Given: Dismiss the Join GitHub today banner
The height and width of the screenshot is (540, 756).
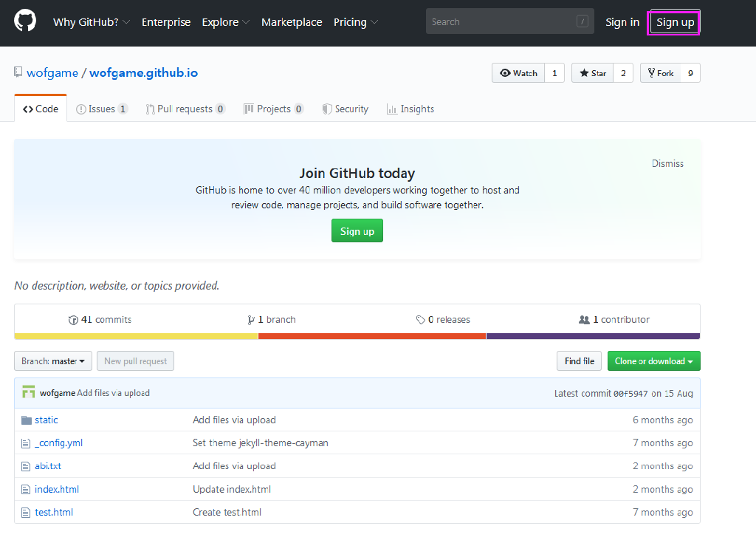Looking at the screenshot, I should pos(667,163).
